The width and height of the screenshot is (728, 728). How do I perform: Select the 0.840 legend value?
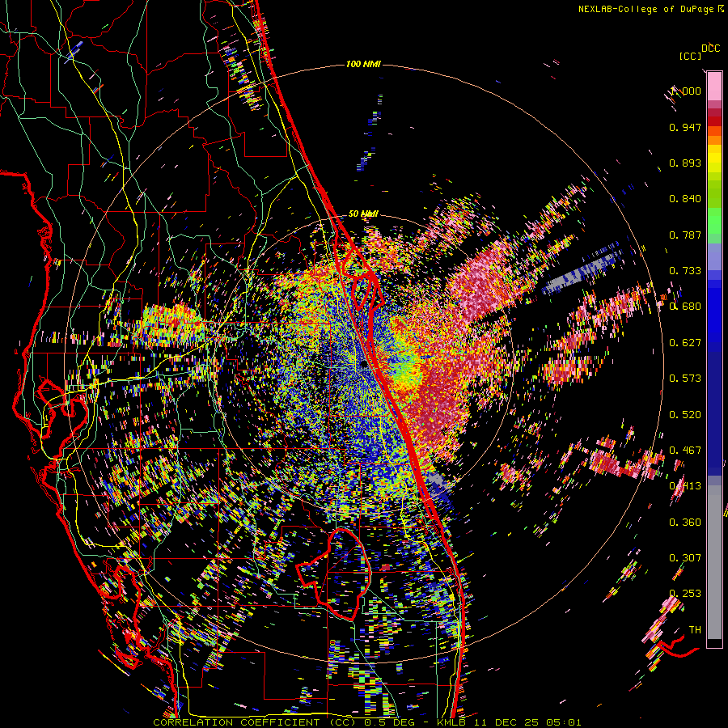pos(685,199)
